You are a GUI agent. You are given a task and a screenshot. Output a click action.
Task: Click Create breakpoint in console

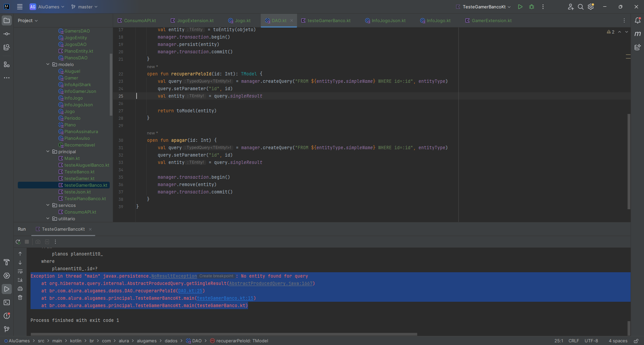pyautogui.click(x=216, y=276)
